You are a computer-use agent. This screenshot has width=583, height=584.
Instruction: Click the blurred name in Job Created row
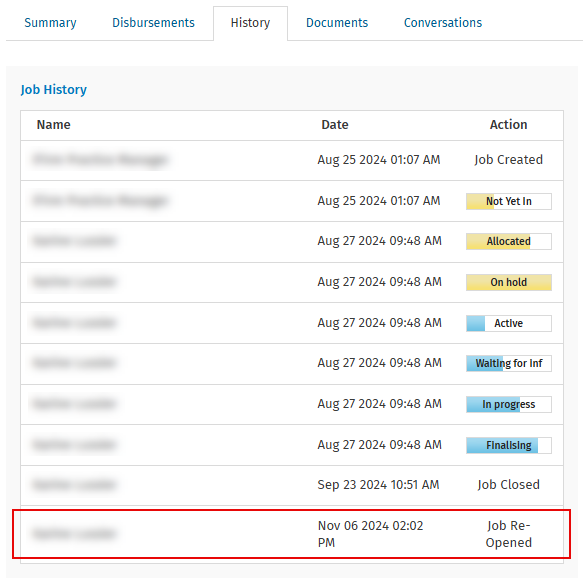[100, 159]
